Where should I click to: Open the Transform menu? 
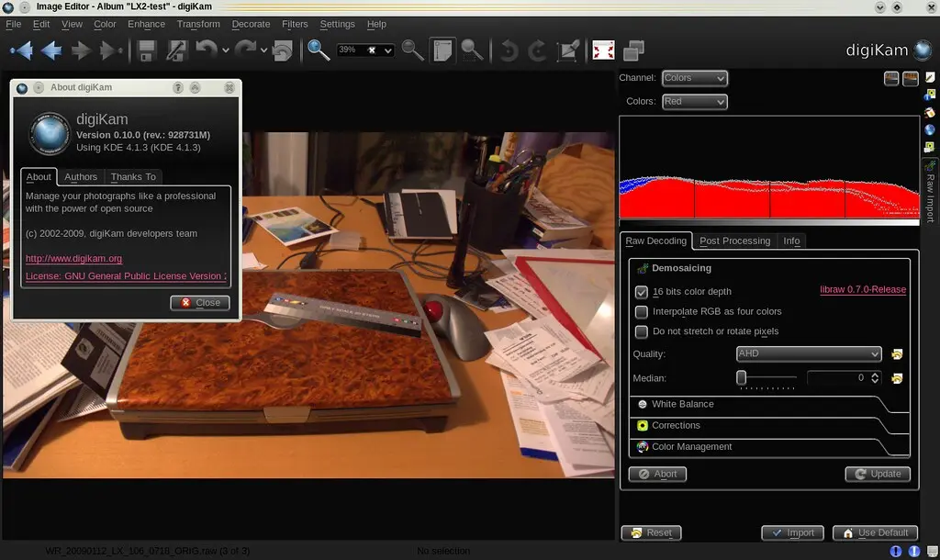198,24
